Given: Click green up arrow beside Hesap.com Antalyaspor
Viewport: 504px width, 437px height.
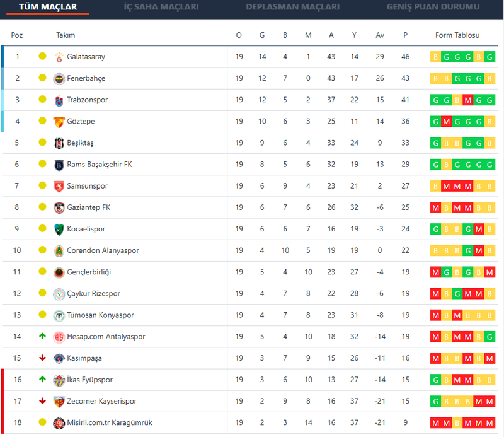Looking at the screenshot, I should pyautogui.click(x=42, y=337).
